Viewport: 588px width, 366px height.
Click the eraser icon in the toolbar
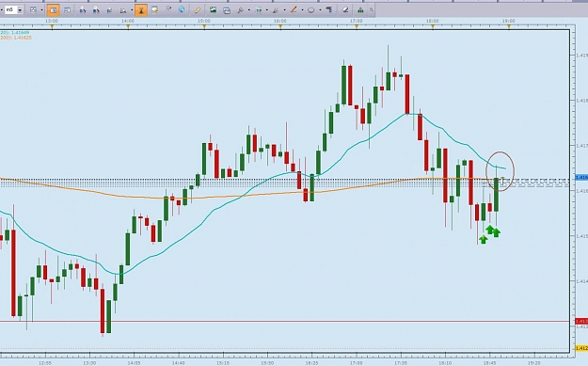(x=345, y=10)
